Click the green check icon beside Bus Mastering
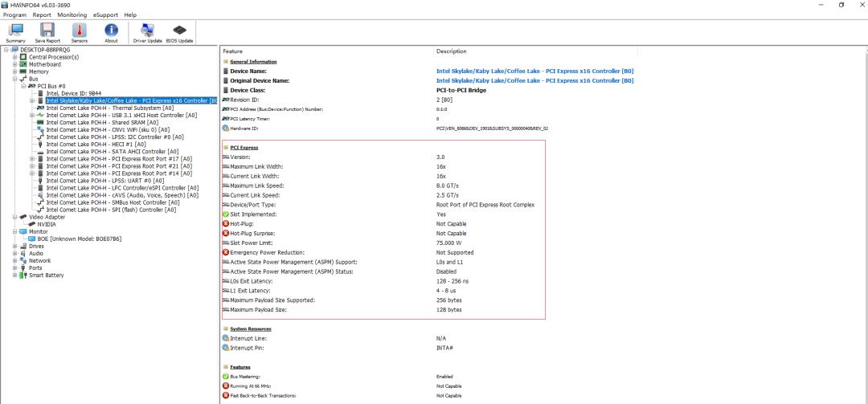 [225, 377]
